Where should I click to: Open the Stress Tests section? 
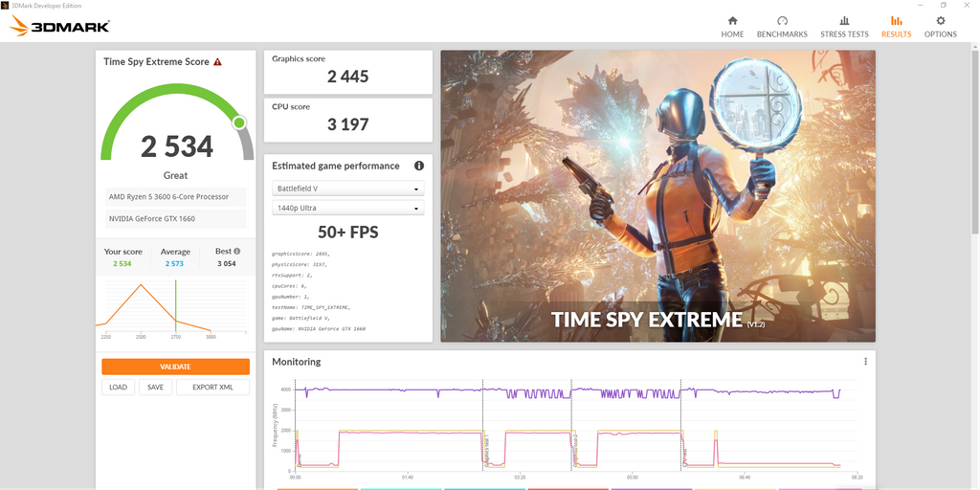[x=844, y=27]
